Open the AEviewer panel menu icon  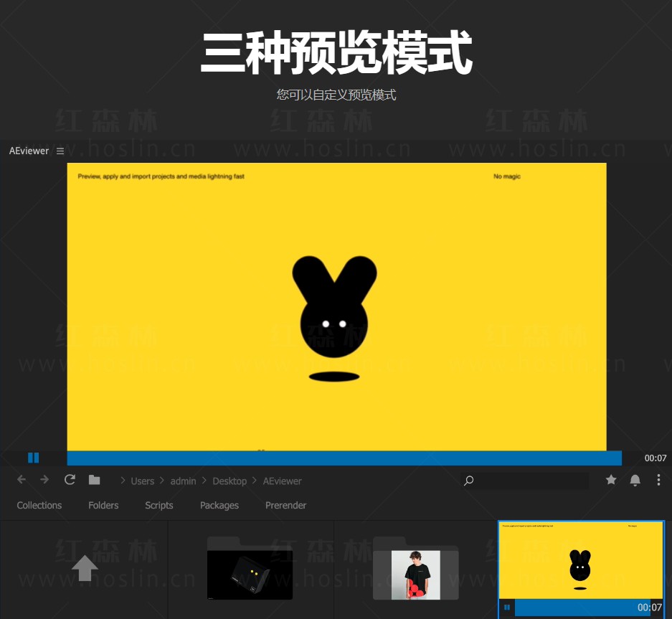[x=60, y=151]
